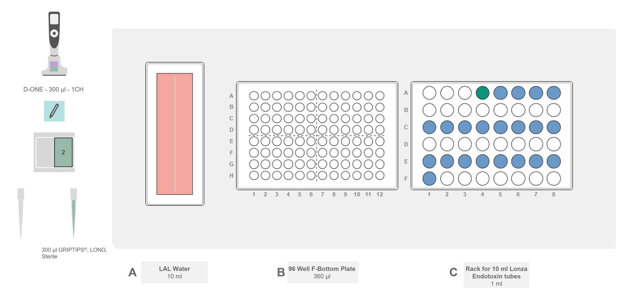Click the green tube at rack A4

[482, 93]
